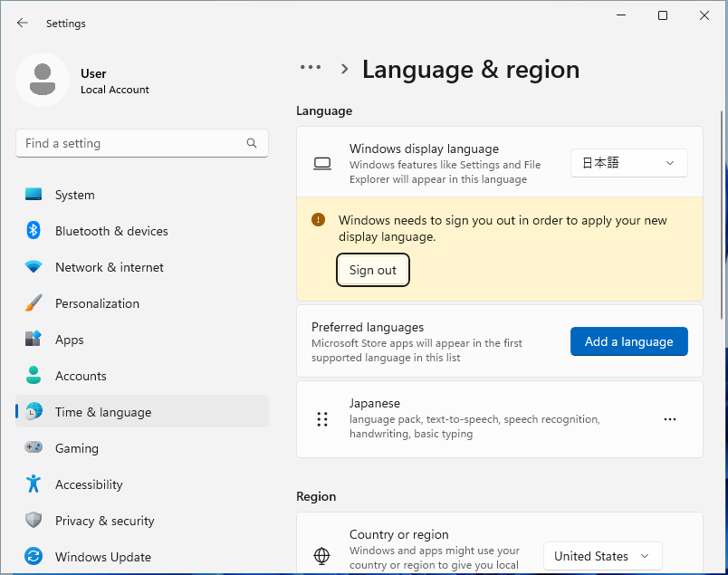
Task: Click the Time & language globe icon
Action: point(34,411)
